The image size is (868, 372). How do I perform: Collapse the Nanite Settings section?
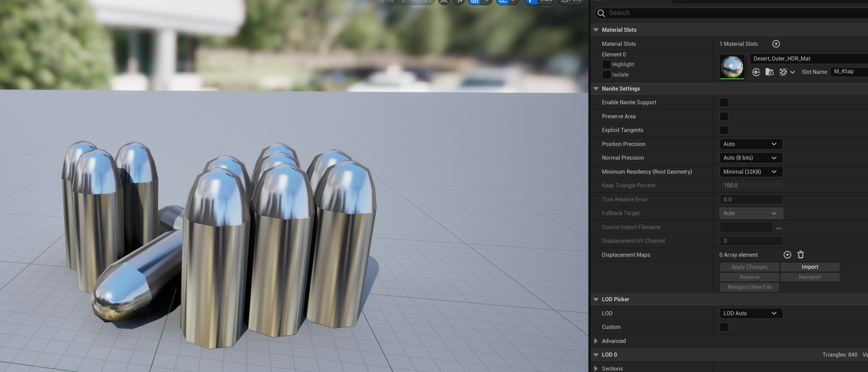tap(596, 89)
